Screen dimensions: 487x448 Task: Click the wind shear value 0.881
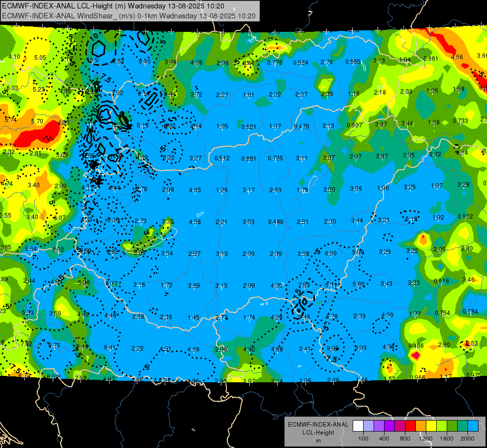pyautogui.click(x=249, y=159)
